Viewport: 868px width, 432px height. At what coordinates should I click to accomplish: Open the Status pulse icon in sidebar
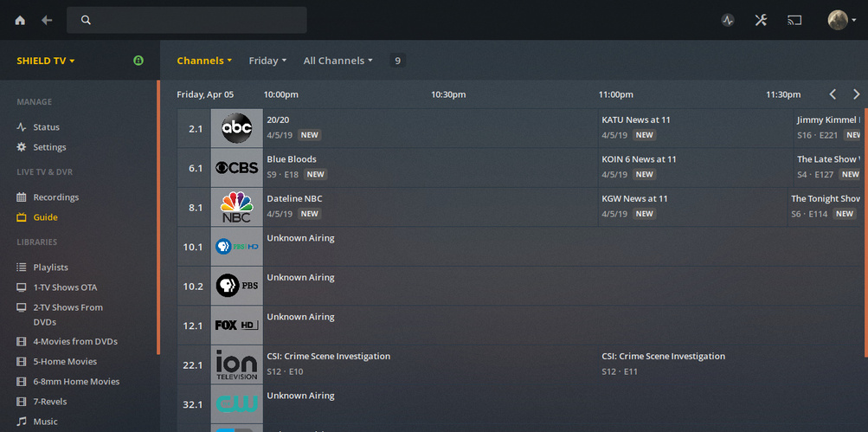[x=22, y=127]
